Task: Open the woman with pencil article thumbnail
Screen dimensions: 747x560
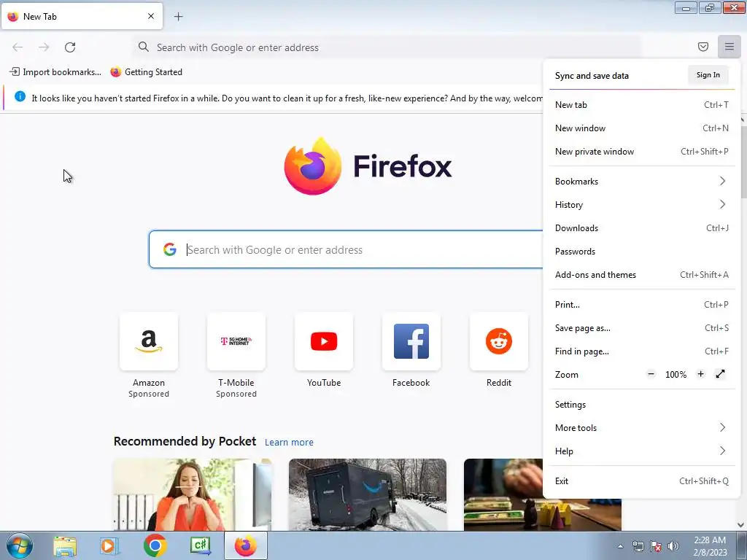Action: 193,494
